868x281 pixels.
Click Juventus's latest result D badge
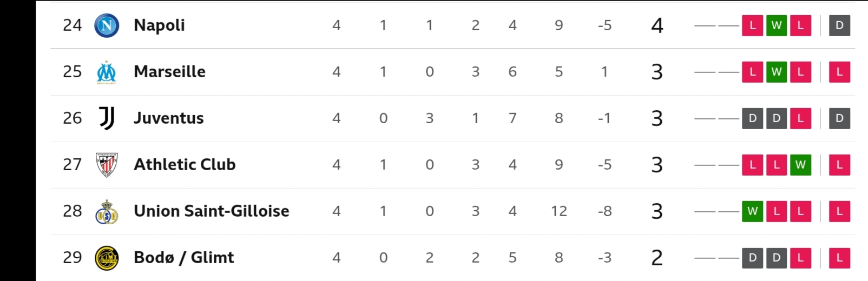[839, 118]
